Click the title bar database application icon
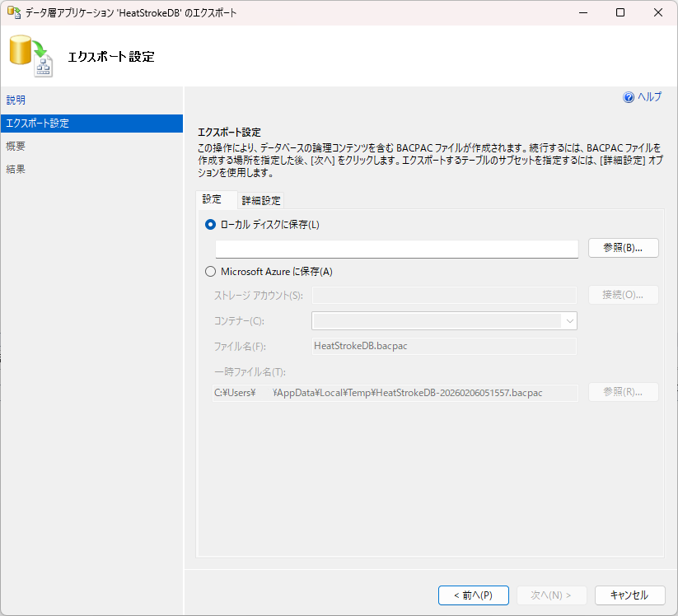This screenshot has height=616, width=678. pyautogui.click(x=14, y=12)
